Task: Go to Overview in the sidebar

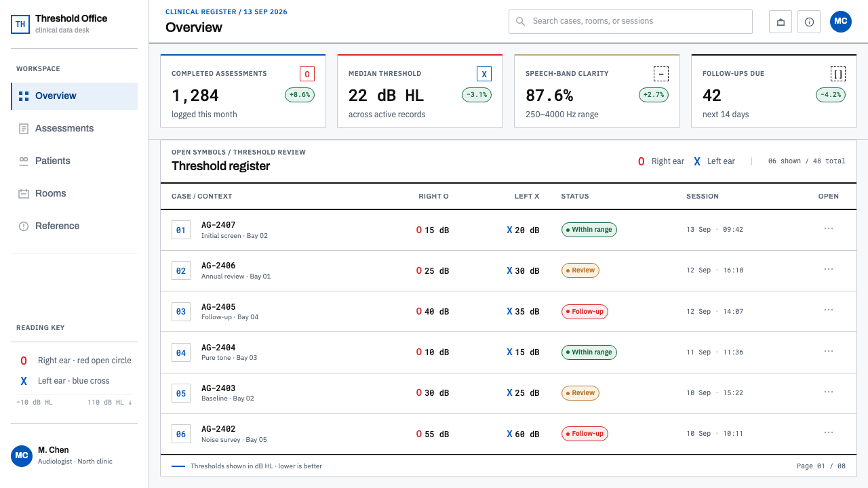Action: [x=75, y=96]
